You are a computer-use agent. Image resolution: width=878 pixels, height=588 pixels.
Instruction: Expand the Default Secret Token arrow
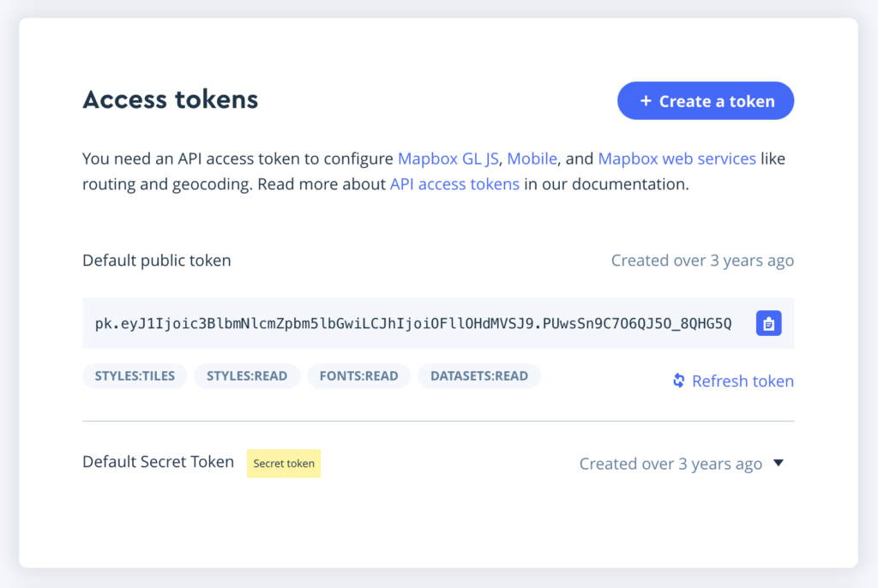point(779,463)
